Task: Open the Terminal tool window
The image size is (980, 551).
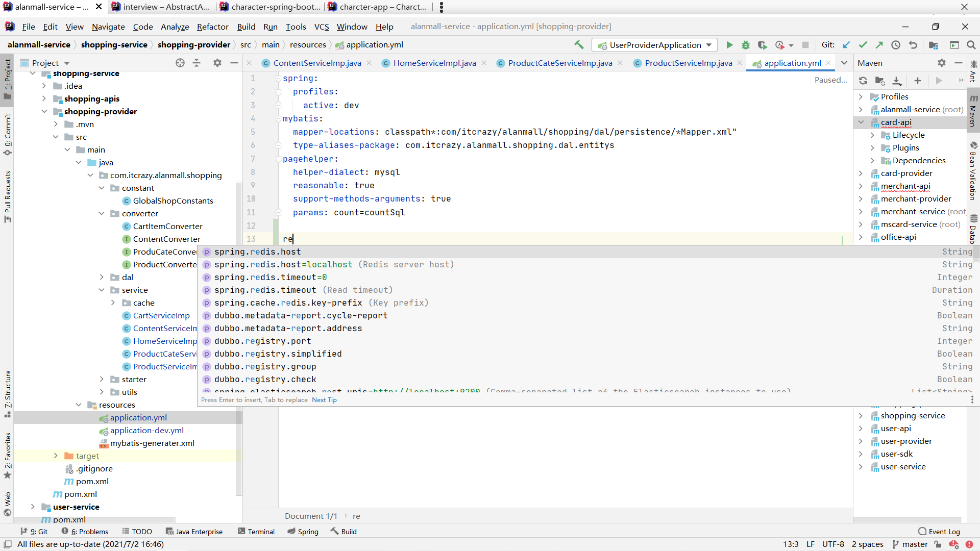Action: (256, 532)
